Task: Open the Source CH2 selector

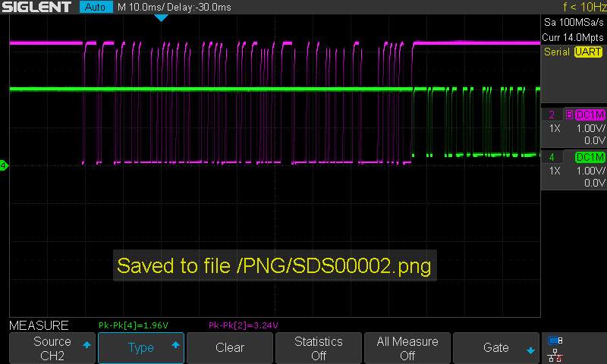Action: pyautogui.click(x=52, y=348)
